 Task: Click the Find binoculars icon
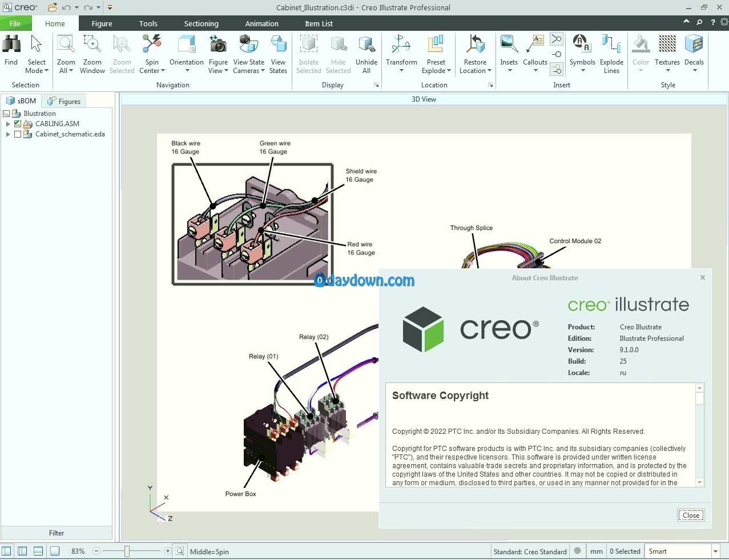11,44
